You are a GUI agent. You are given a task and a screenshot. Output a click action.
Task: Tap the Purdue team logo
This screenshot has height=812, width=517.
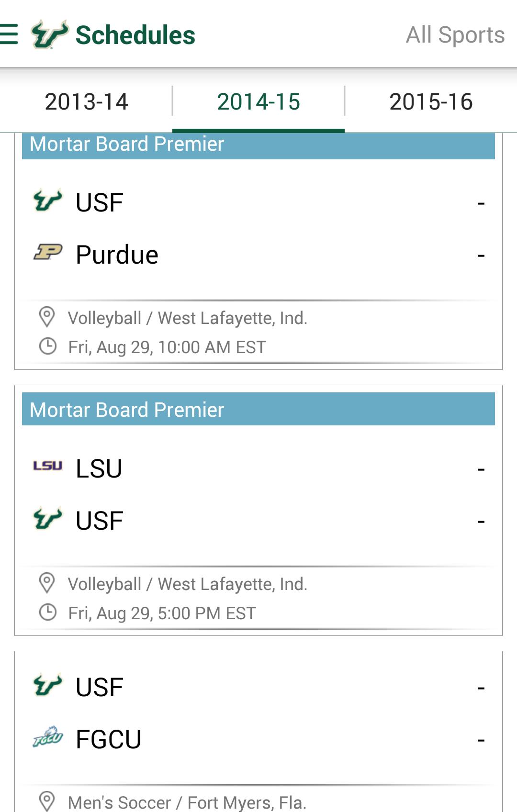point(48,252)
